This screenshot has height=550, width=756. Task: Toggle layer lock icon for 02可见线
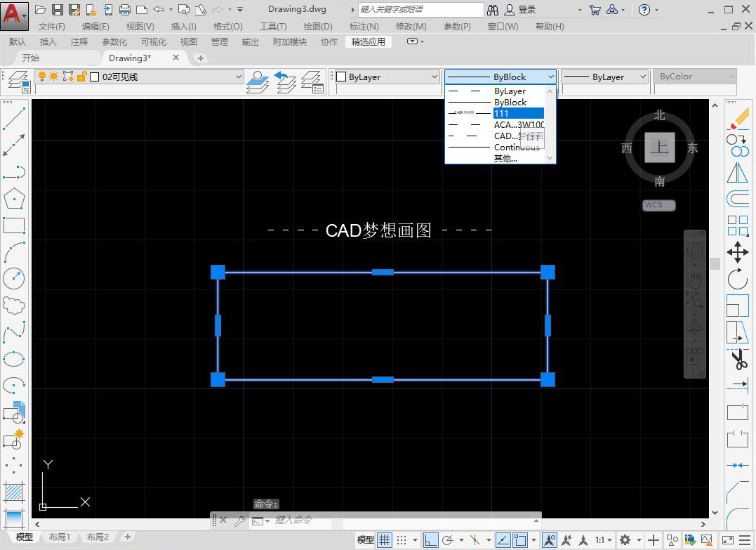pos(81,77)
